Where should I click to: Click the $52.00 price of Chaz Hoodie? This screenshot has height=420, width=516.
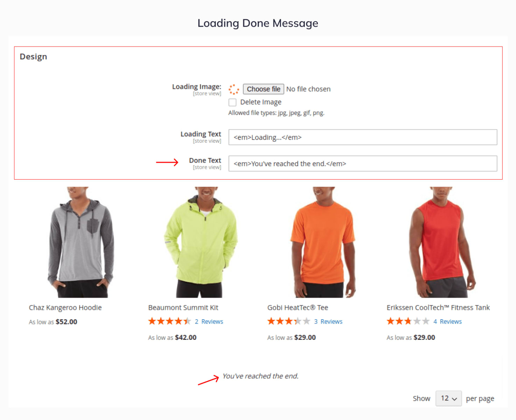67,322
